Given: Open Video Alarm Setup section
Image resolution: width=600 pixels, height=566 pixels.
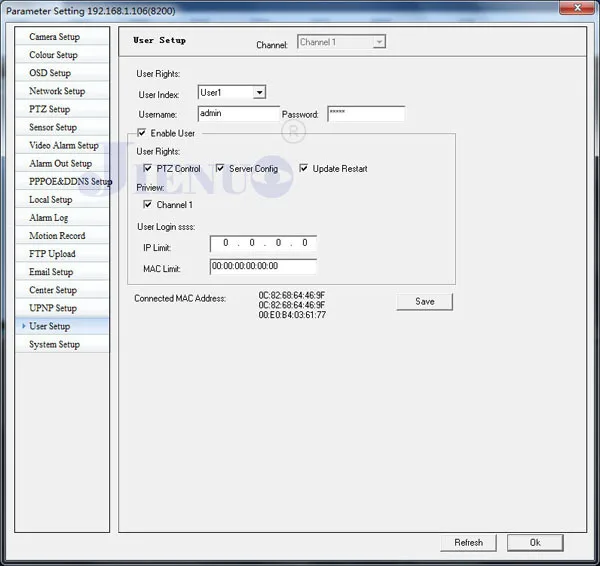Looking at the screenshot, I should click(x=62, y=145).
